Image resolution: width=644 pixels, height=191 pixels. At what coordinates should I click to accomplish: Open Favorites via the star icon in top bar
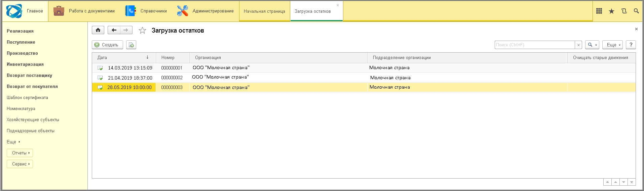pos(611,11)
